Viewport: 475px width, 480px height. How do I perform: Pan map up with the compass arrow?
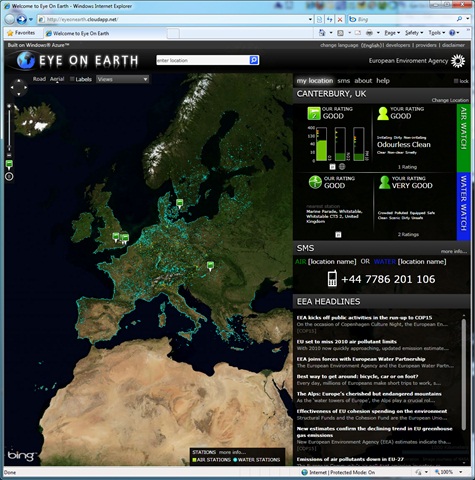click(x=19, y=80)
